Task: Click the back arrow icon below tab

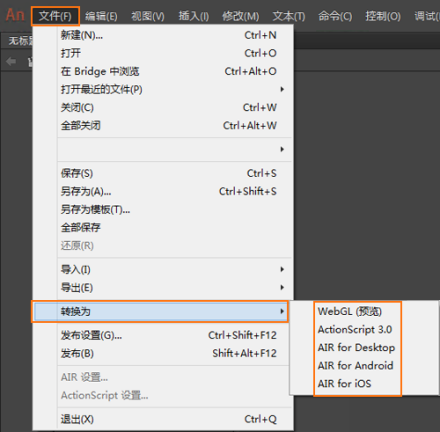Action: [x=11, y=61]
